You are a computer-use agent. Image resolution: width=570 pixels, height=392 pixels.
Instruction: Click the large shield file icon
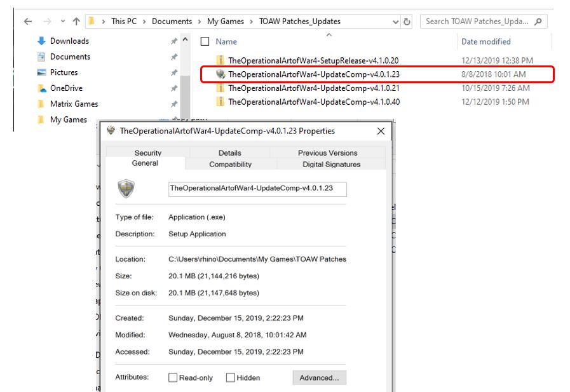click(x=126, y=189)
